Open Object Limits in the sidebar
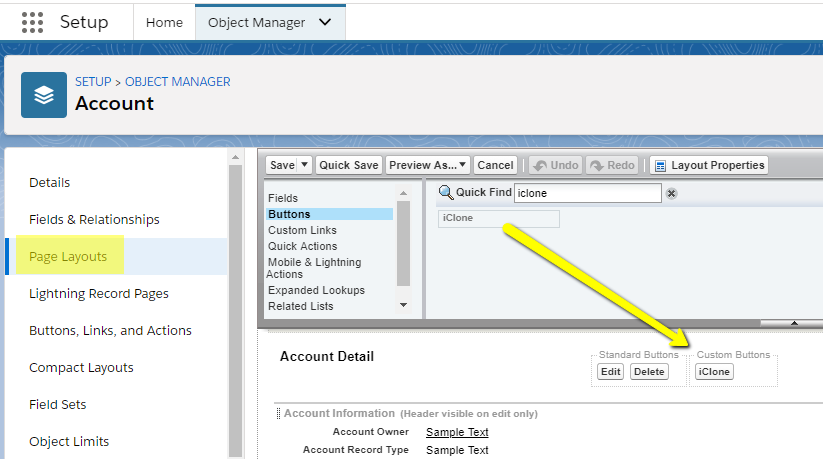 (69, 442)
